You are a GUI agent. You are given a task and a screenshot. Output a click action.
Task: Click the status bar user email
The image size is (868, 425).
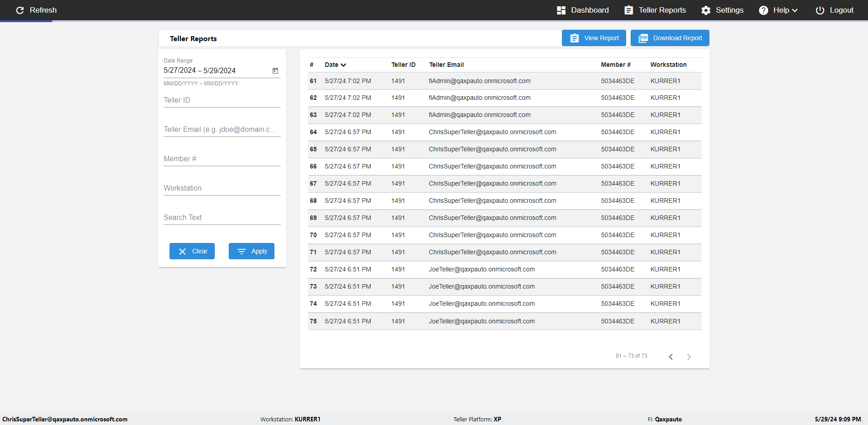click(65, 419)
